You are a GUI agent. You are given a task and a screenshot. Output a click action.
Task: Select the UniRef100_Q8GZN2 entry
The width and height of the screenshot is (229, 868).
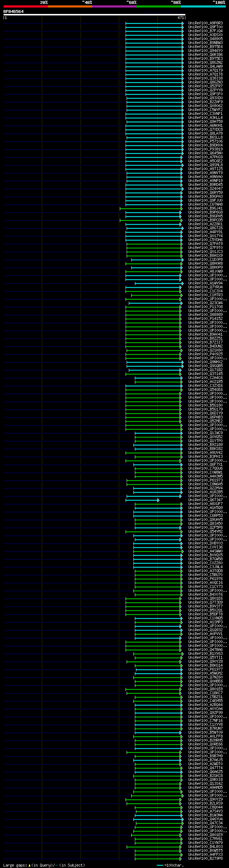(205, 63)
